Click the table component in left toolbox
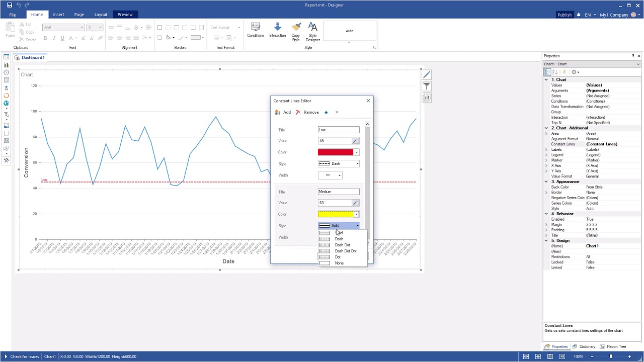 point(6,57)
